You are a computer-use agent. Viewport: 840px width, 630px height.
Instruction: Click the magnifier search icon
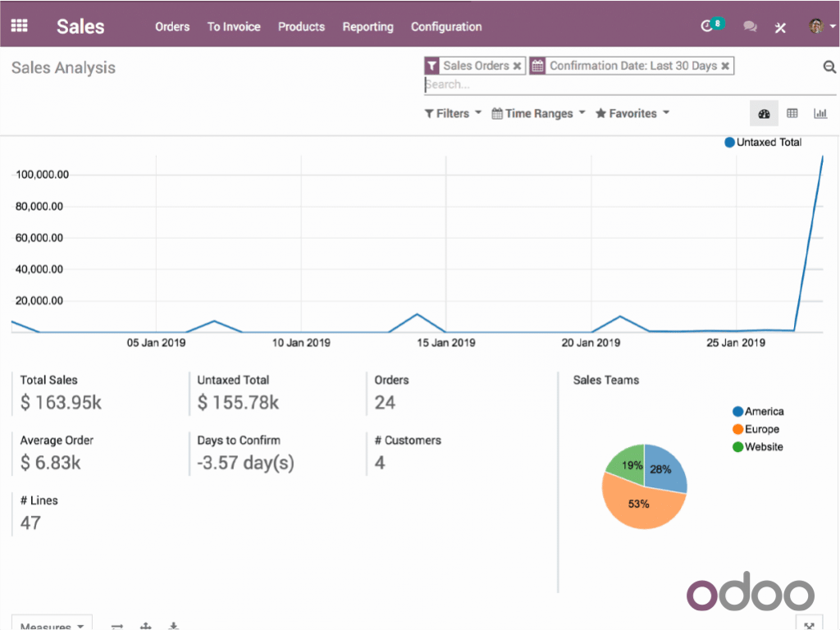[x=829, y=66]
